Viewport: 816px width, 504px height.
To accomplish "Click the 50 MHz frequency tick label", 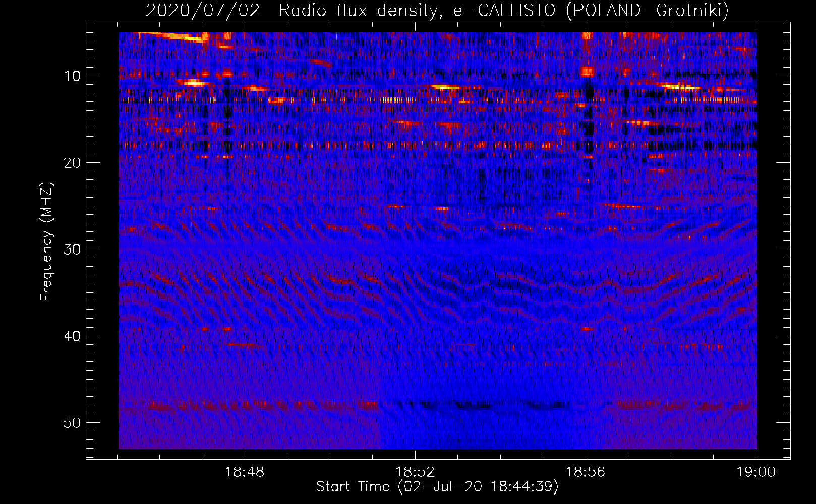I will (73, 423).
